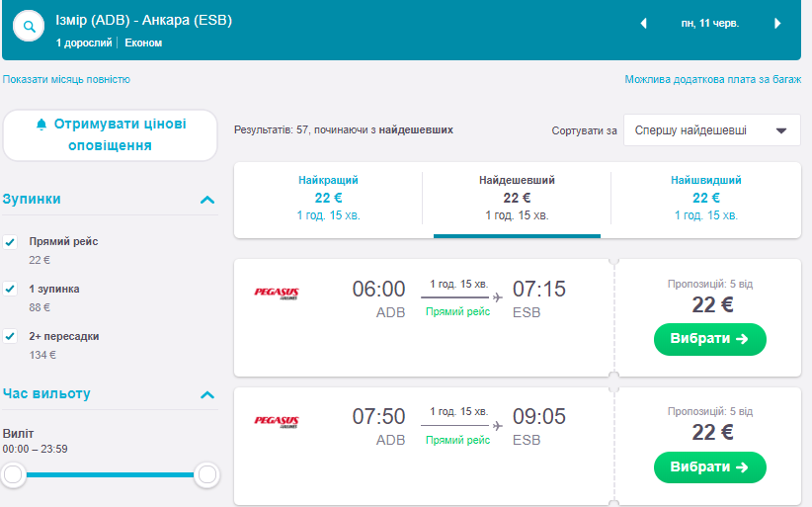The height and width of the screenshot is (507, 812).
Task: Uncheck the Прямий рейс checkbox
Action: (x=10, y=242)
